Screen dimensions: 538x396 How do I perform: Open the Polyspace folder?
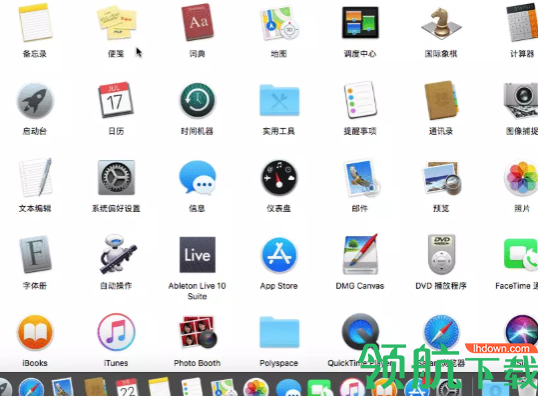tap(279, 332)
